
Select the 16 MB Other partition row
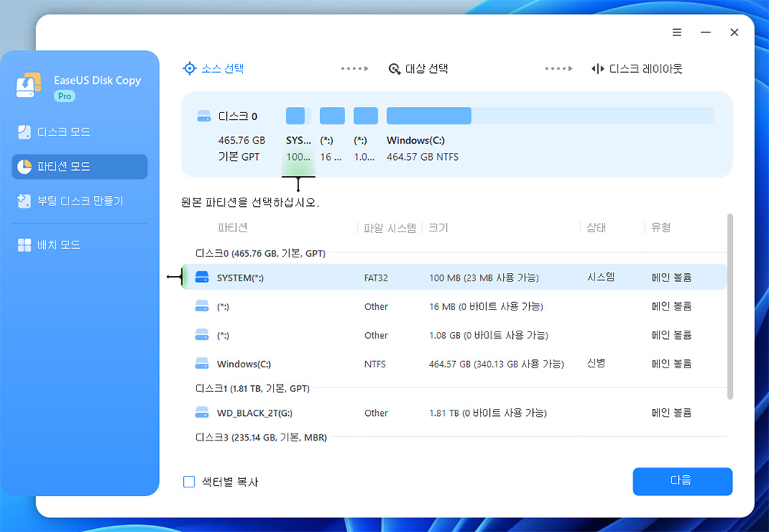pos(454,307)
